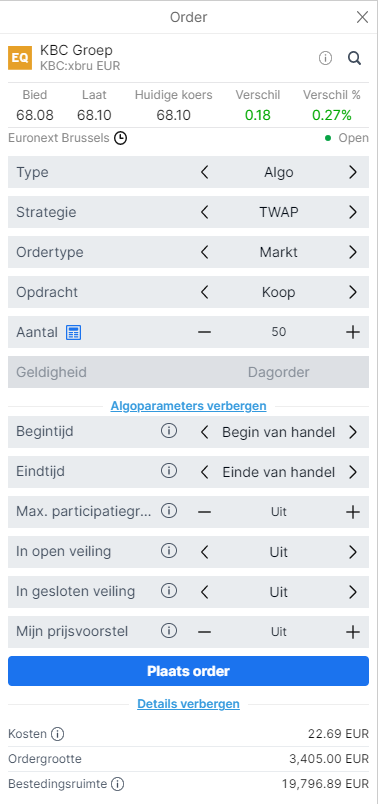Select next Type after Algo
Image resolution: width=378 pixels, height=804 pixels.
[x=353, y=172]
